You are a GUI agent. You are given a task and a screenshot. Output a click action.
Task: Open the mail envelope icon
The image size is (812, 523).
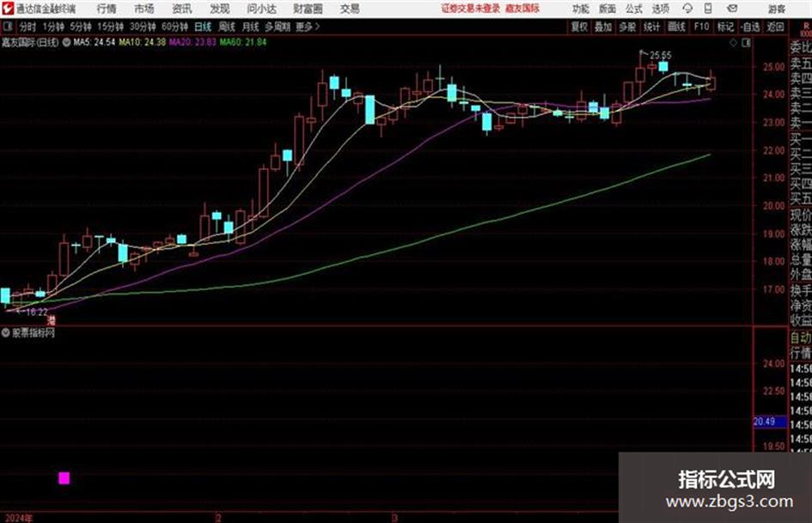732,9
